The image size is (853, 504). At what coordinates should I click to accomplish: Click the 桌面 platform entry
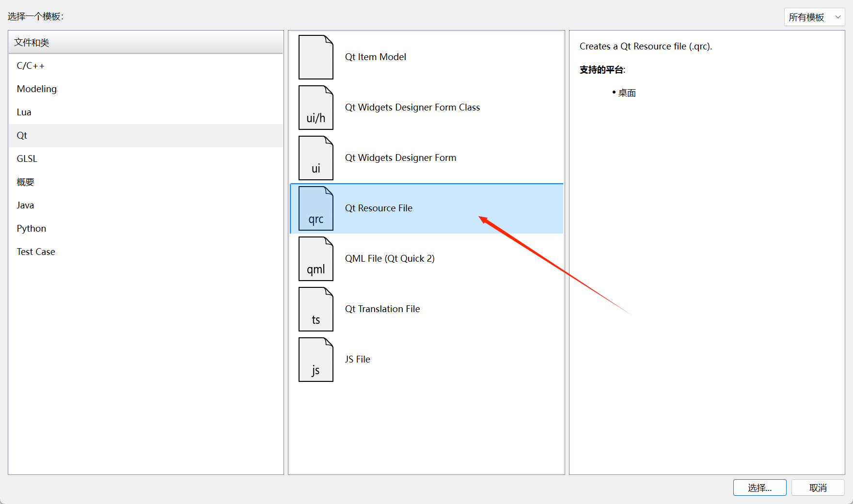click(x=627, y=93)
